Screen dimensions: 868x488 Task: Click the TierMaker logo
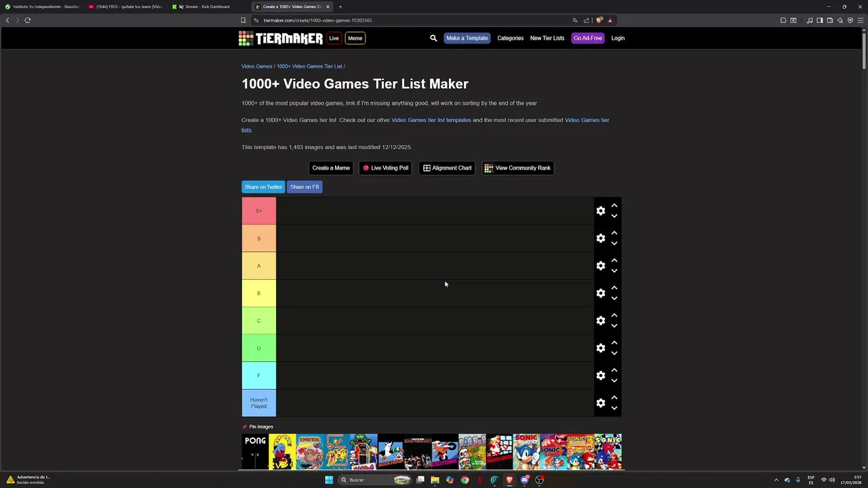281,39
